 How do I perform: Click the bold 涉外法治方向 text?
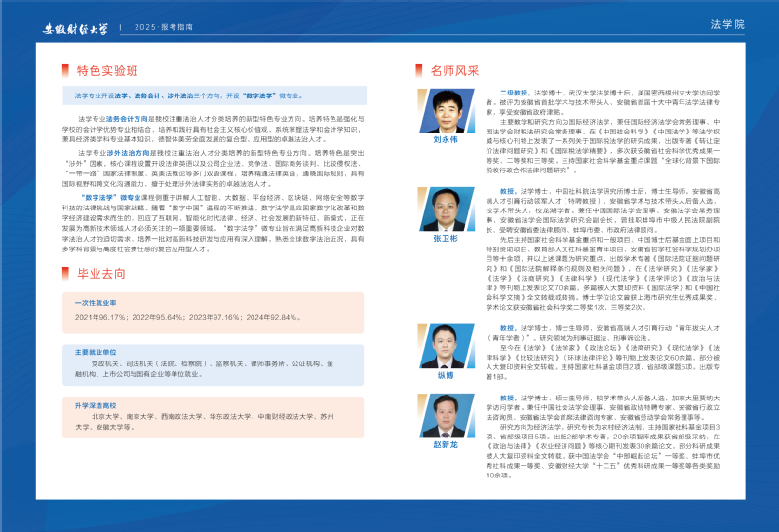[128, 153]
